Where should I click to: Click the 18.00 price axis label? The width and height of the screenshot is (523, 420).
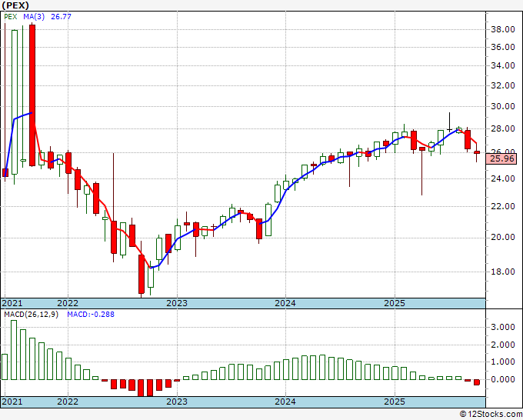click(x=503, y=272)
